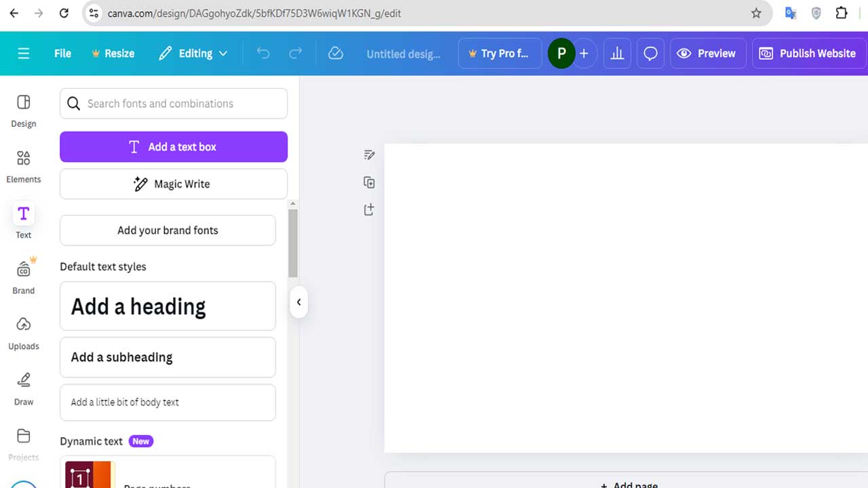Switch to the Elements tab
Viewport: 868px width, 488px height.
[24, 167]
